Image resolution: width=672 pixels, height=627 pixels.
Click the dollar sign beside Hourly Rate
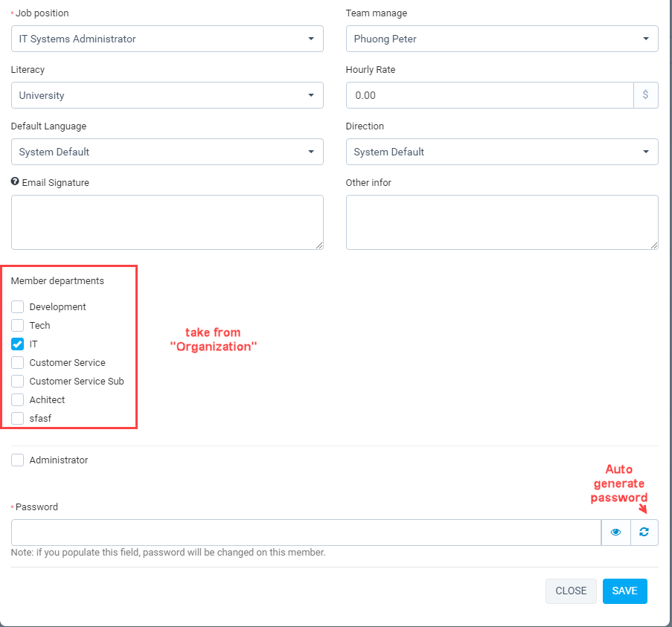(x=645, y=95)
